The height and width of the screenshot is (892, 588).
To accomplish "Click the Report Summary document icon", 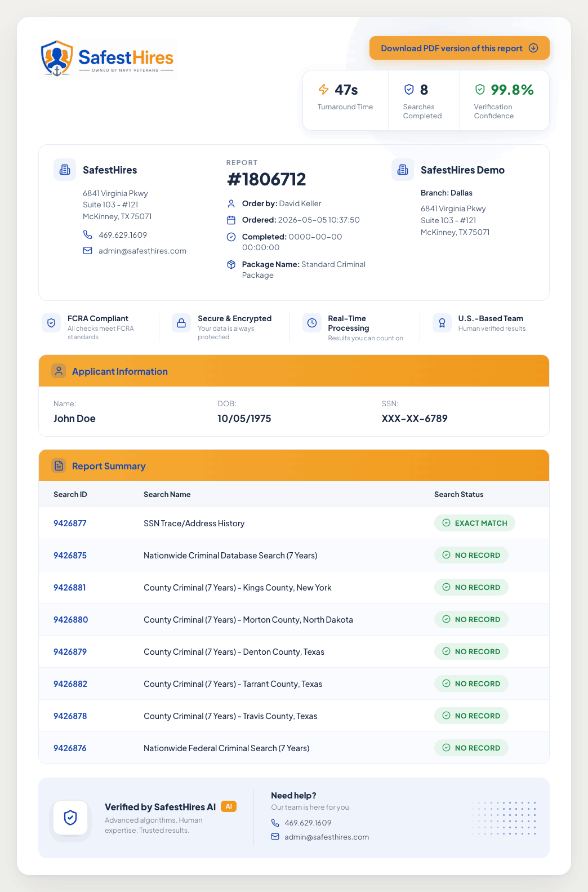I will 59,465.
